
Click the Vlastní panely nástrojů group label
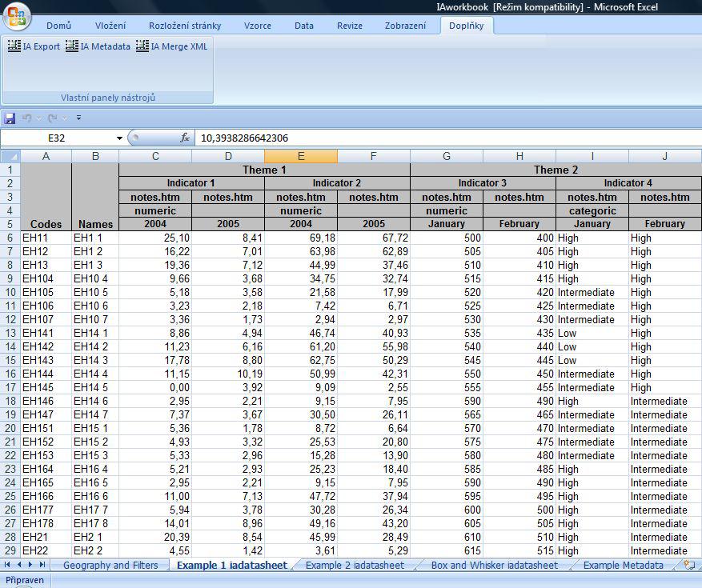click(x=108, y=98)
